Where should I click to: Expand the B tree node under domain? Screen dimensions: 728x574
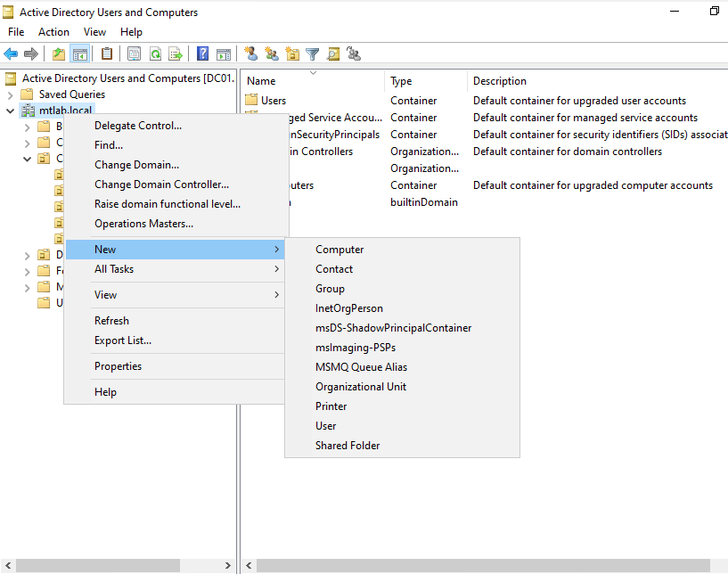[27, 127]
